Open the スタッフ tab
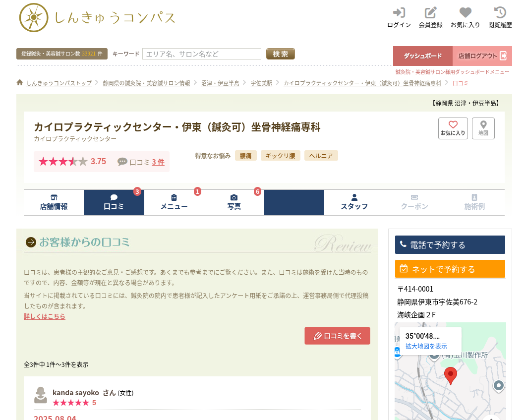The width and height of the screenshot is (525, 420). [354, 202]
